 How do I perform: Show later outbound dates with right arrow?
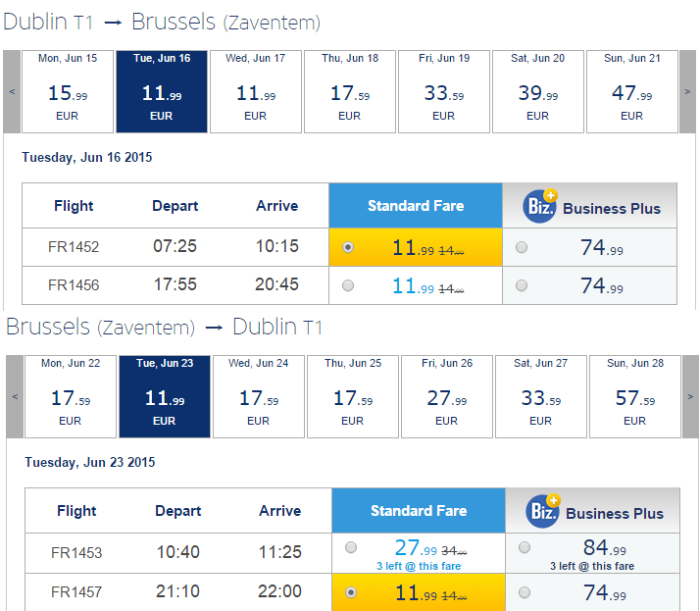687,91
